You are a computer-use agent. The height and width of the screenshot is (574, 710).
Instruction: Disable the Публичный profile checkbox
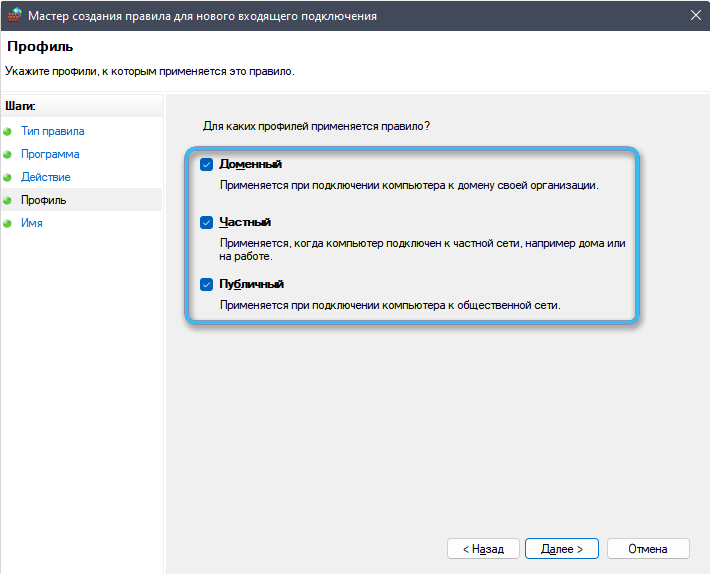(x=206, y=284)
